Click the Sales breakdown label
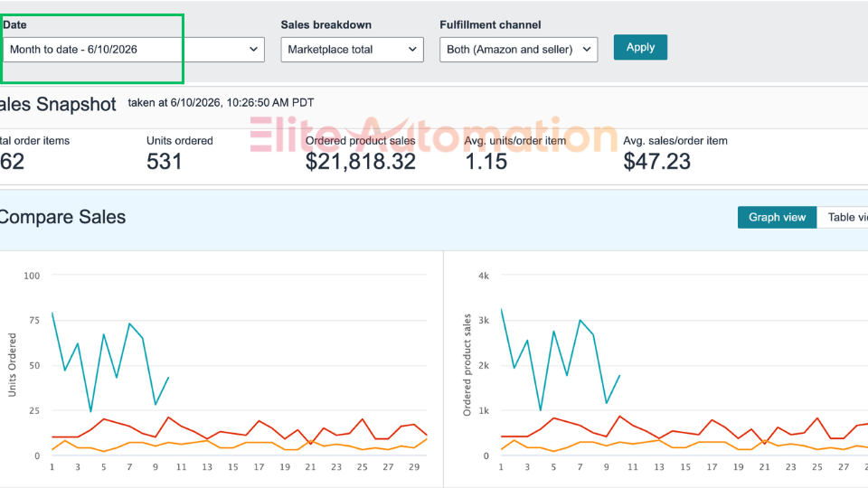 tap(326, 25)
